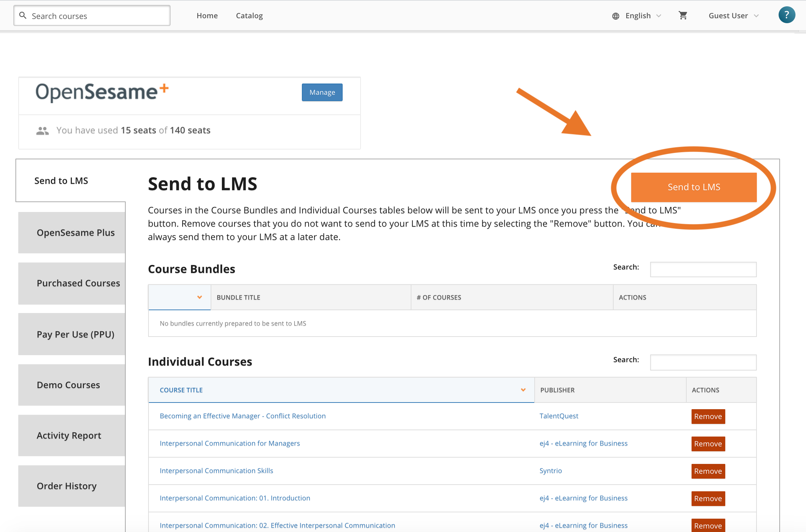Open the Purchased Courses sidebar tab

pyautogui.click(x=72, y=283)
